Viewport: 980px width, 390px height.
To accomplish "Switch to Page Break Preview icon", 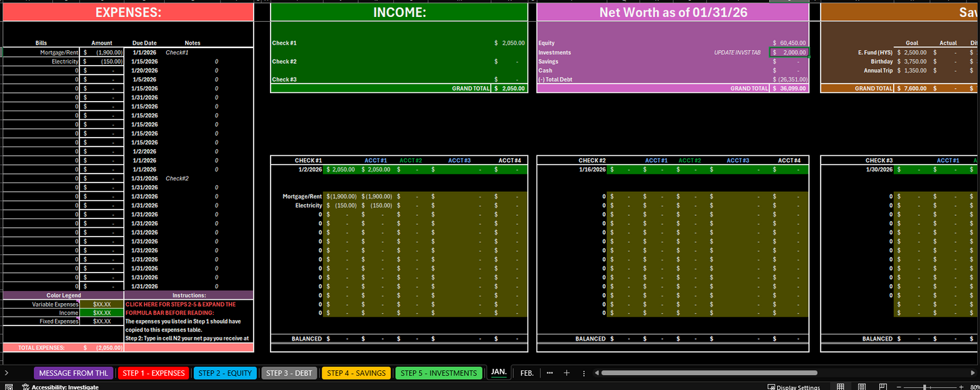I will [x=882, y=387].
